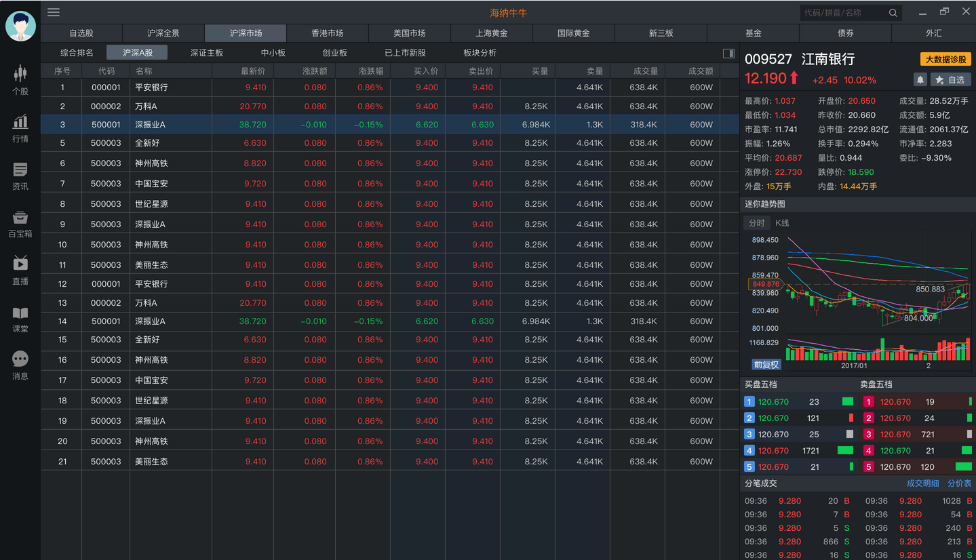The width and height of the screenshot is (976, 560).
Task: Click 买盘五档 level 1 row
Action: (x=799, y=401)
